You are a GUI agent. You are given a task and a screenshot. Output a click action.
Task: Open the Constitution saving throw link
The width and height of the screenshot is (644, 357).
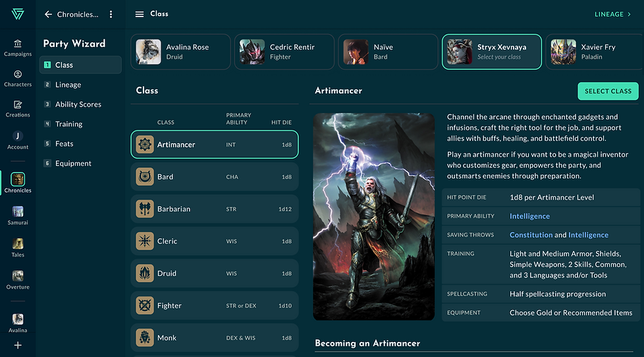(531, 235)
